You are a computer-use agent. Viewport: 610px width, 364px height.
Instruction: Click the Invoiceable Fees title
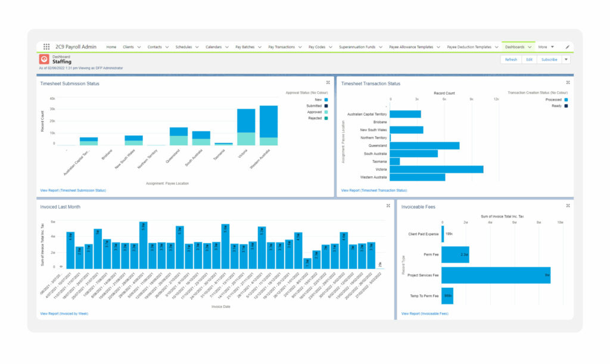[418, 207]
